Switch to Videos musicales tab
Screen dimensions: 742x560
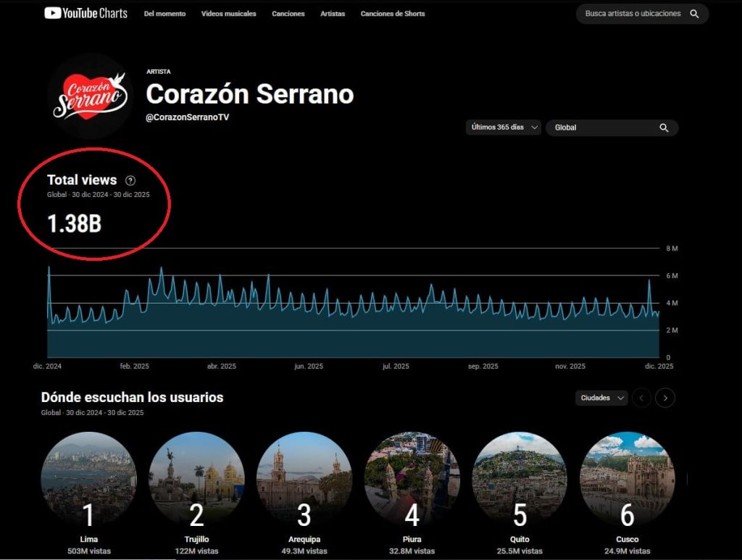point(228,14)
